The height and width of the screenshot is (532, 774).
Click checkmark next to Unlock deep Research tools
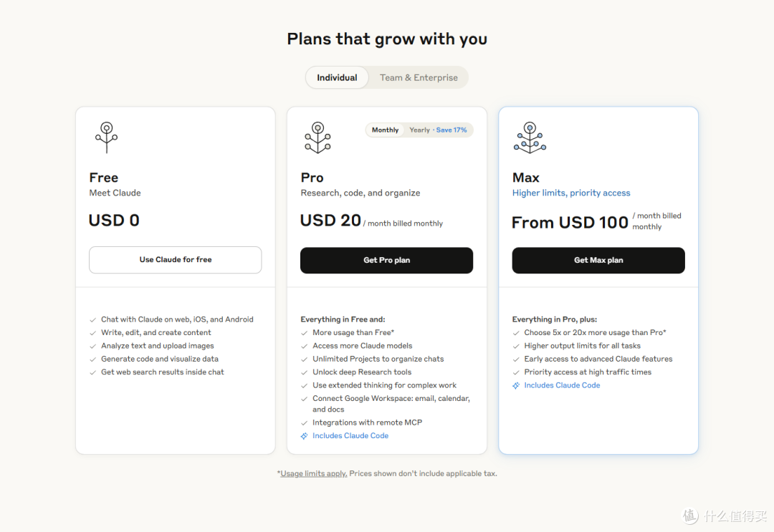tap(304, 373)
